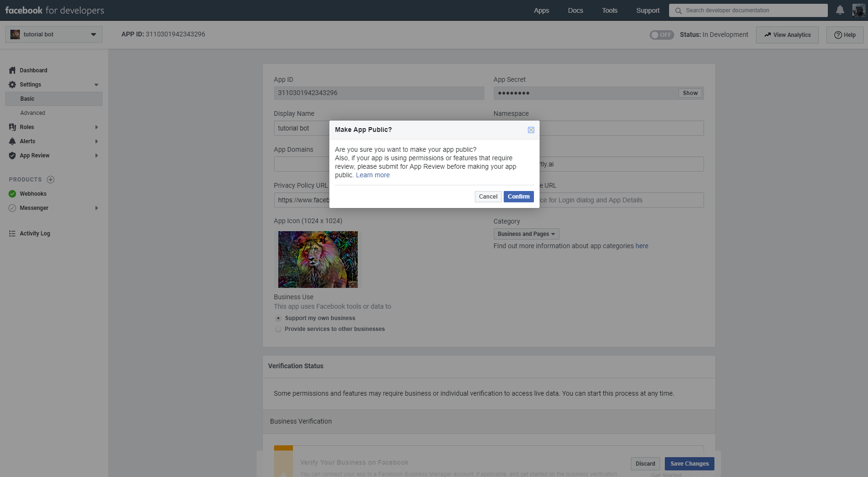868x477 pixels.
Task: Click the Activity Log list icon
Action: (x=12, y=233)
